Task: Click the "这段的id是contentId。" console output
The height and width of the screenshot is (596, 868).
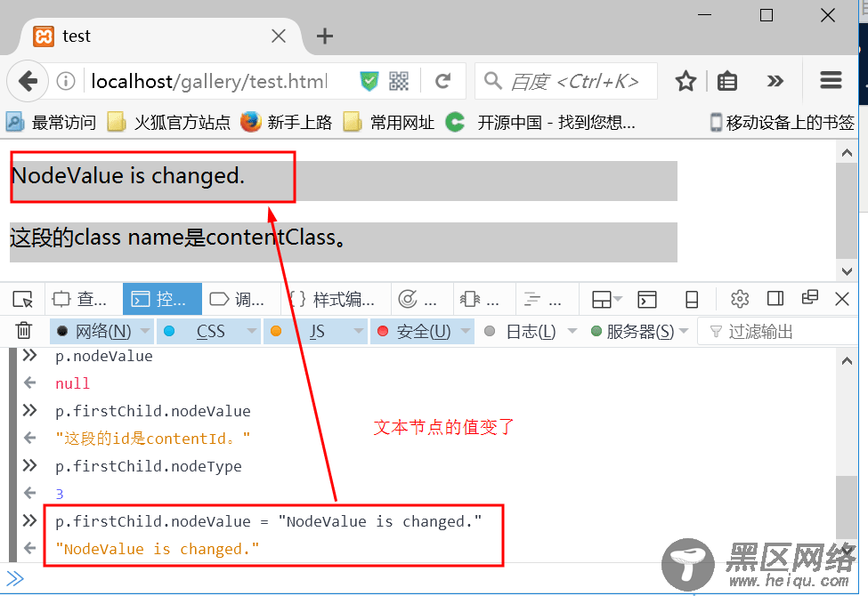Action: point(153,439)
